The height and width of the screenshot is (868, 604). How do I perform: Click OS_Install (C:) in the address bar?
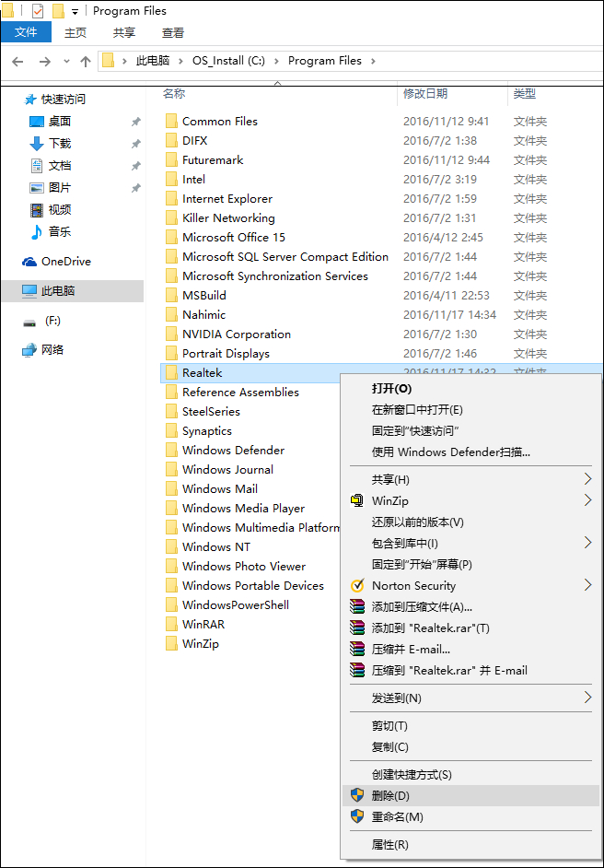(228, 61)
